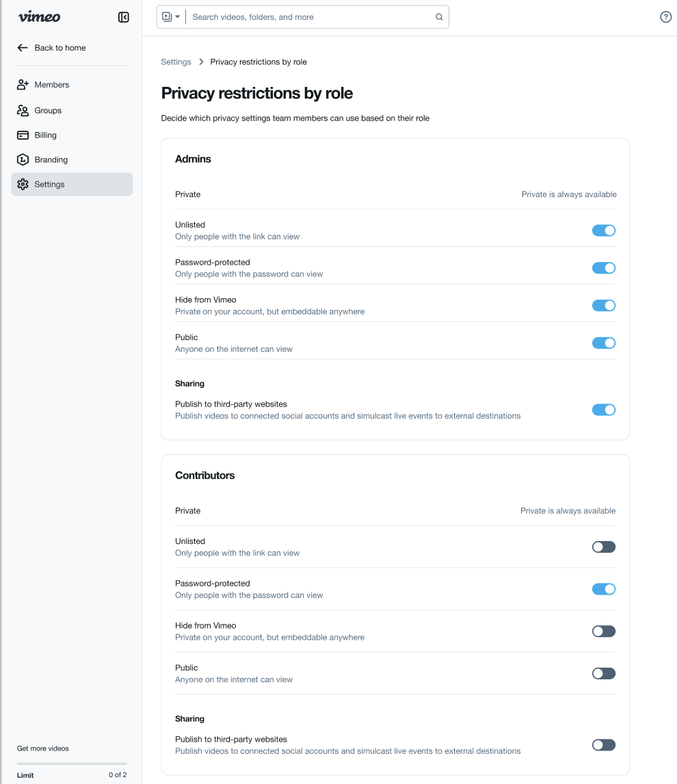677x784 pixels.
Task: Enable Public privacy for Contributors
Action: coord(604,673)
